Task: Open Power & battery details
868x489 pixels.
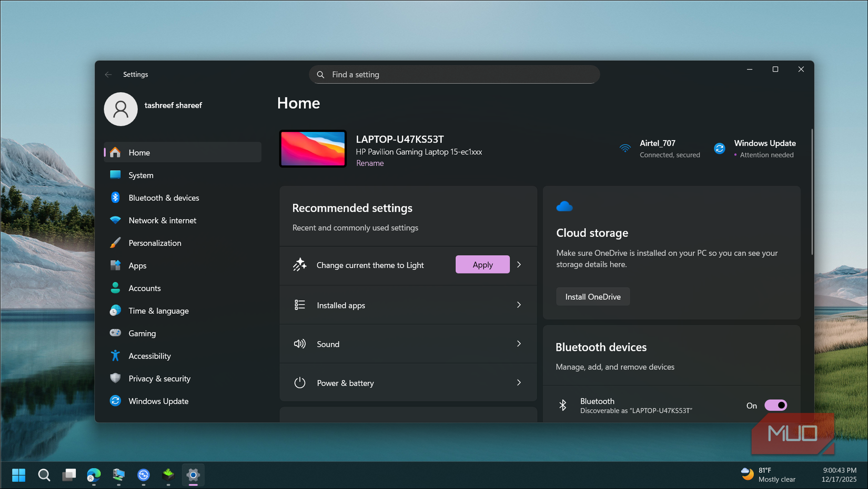Action: (x=408, y=383)
